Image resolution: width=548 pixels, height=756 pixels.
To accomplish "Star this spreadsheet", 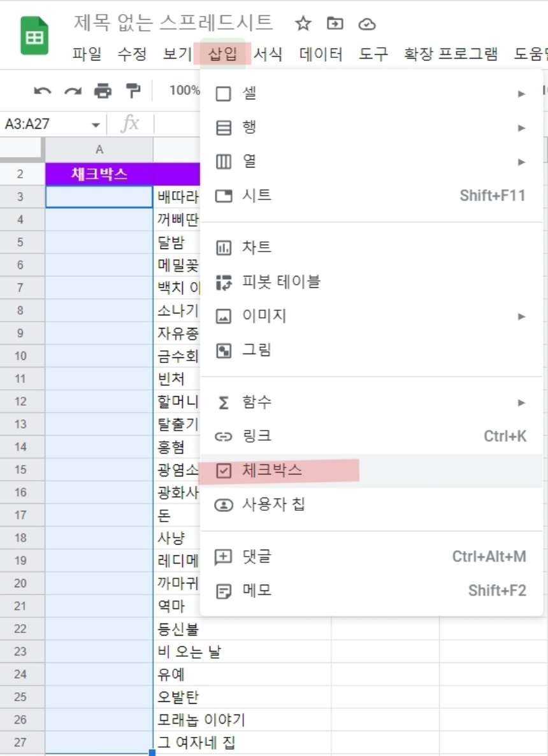I will tap(302, 24).
